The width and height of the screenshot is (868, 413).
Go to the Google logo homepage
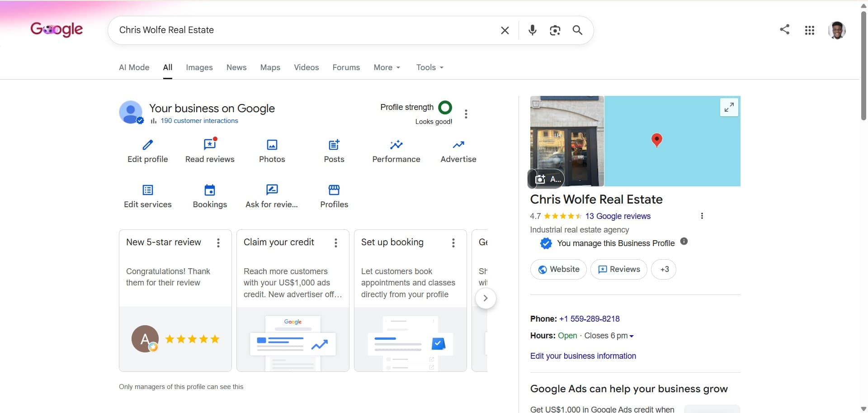(x=57, y=29)
